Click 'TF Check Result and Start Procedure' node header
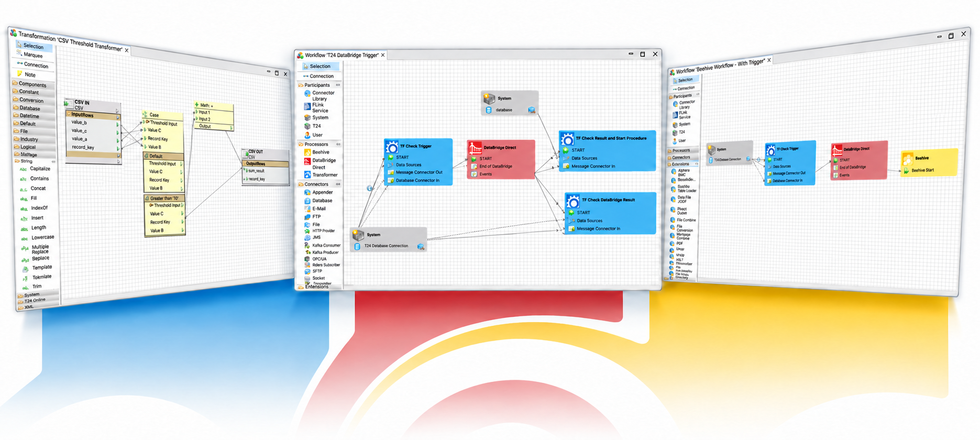 tap(608, 138)
